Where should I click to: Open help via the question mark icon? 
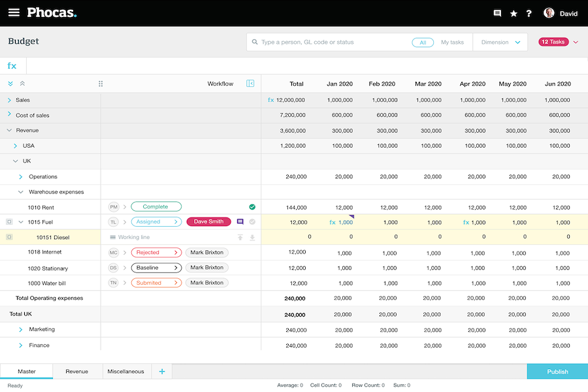(529, 13)
